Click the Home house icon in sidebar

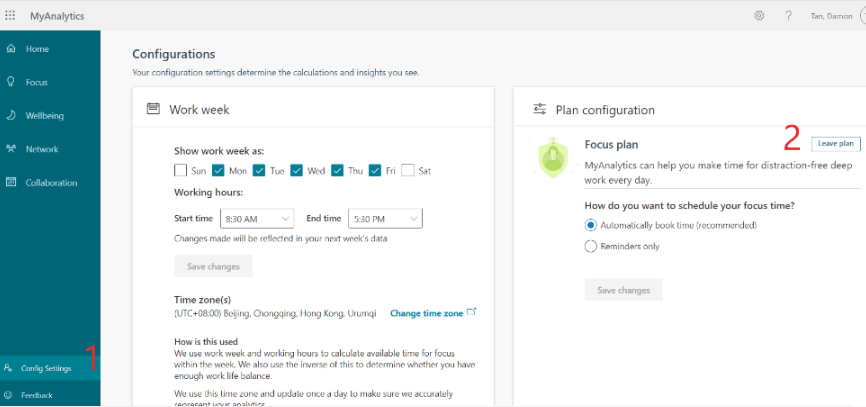(10, 49)
